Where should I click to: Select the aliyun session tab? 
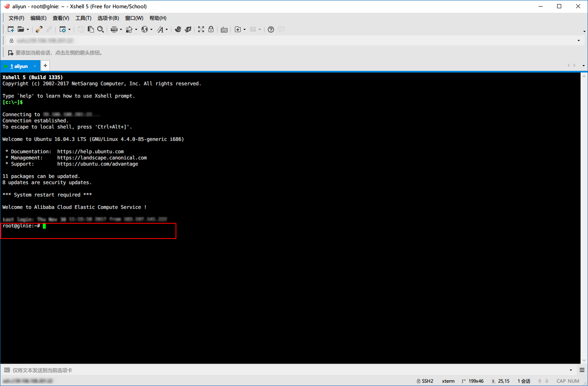click(19, 66)
